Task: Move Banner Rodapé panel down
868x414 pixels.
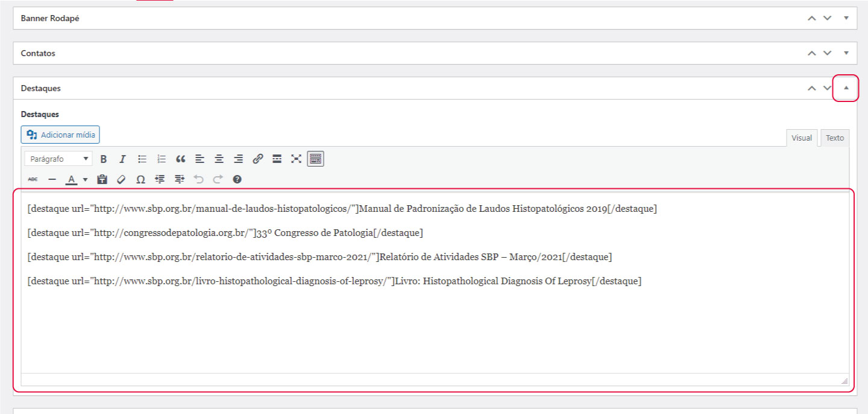Action: pyautogui.click(x=828, y=18)
